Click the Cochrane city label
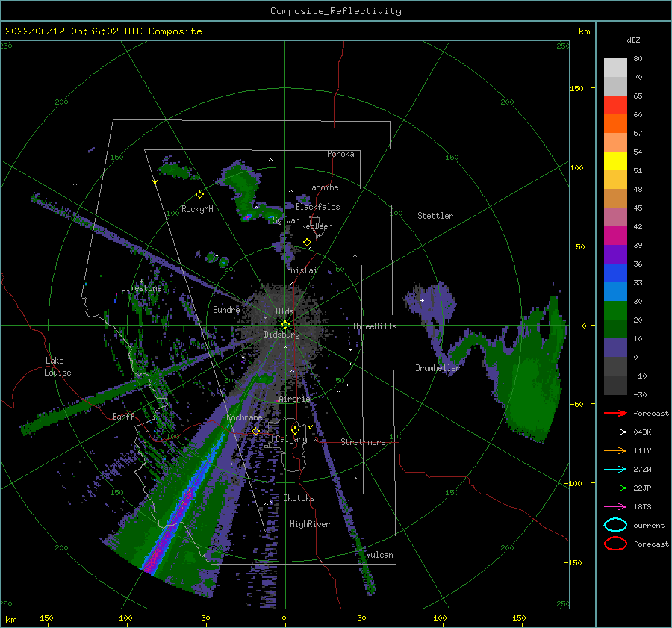The height and width of the screenshot is (628, 672). click(x=244, y=417)
